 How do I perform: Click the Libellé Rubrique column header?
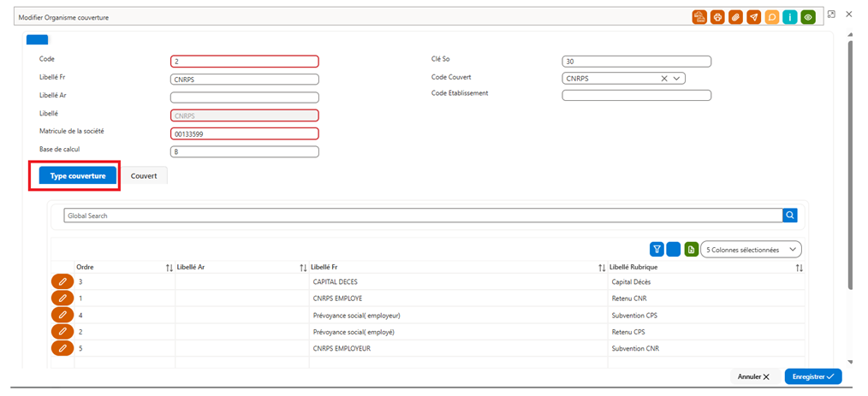(706, 267)
